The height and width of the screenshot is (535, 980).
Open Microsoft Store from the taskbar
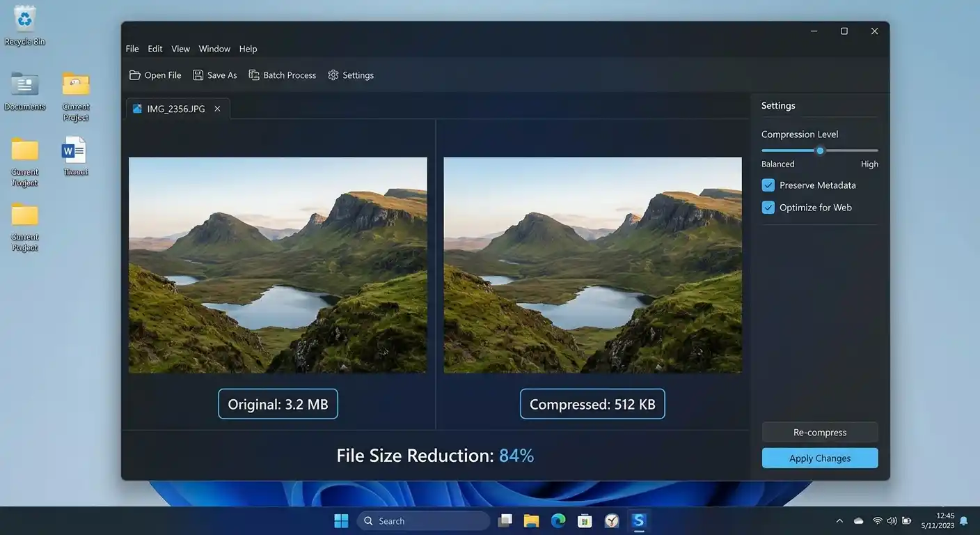(585, 521)
